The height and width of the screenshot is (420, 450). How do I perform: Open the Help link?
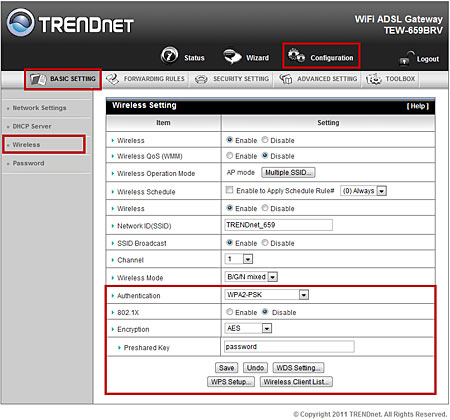point(417,106)
